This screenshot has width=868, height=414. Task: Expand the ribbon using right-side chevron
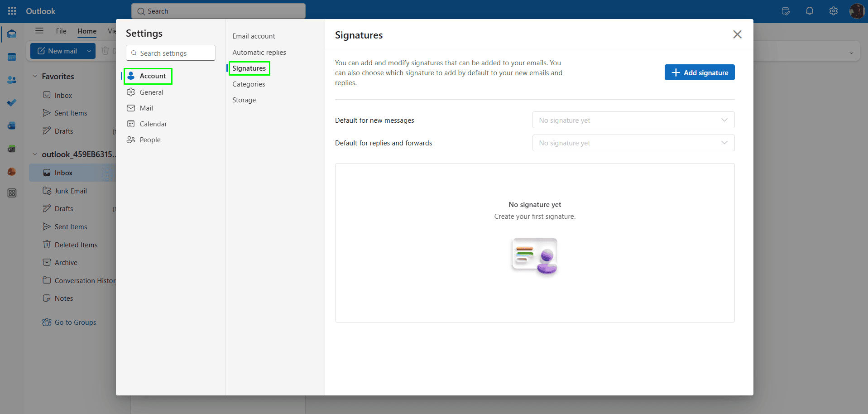[x=851, y=53]
